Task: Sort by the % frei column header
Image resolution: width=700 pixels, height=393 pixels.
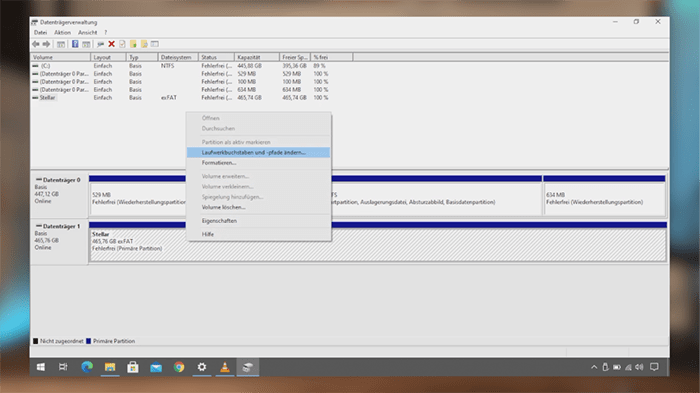Action: [x=332, y=57]
